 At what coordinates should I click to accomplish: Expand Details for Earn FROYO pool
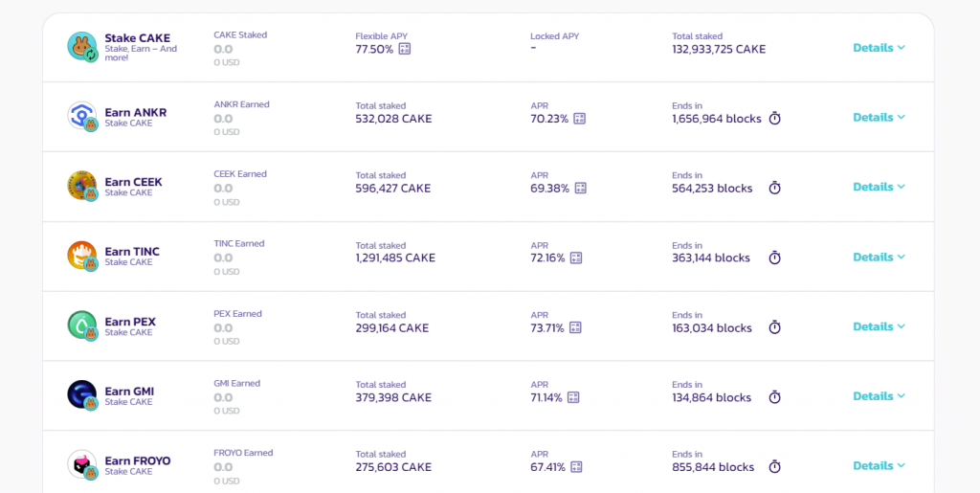(879, 465)
